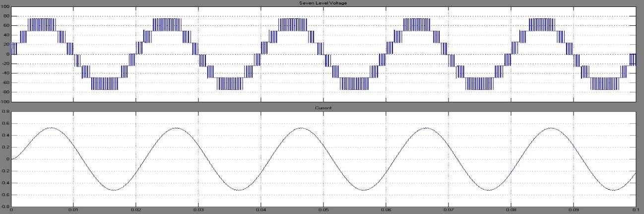Click the 'Current' plot title
644x214 pixels.
pos(323,108)
